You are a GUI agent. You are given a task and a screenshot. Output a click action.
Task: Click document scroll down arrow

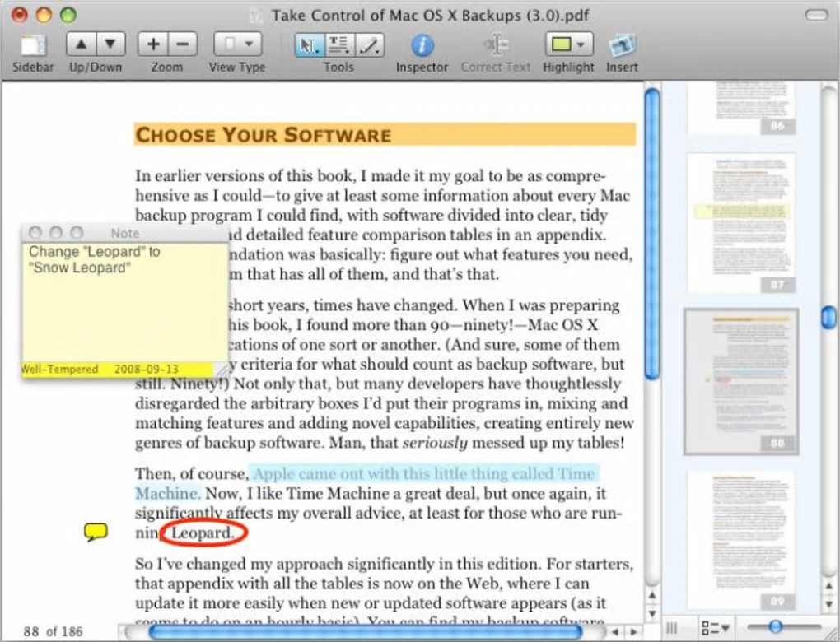tap(652, 613)
